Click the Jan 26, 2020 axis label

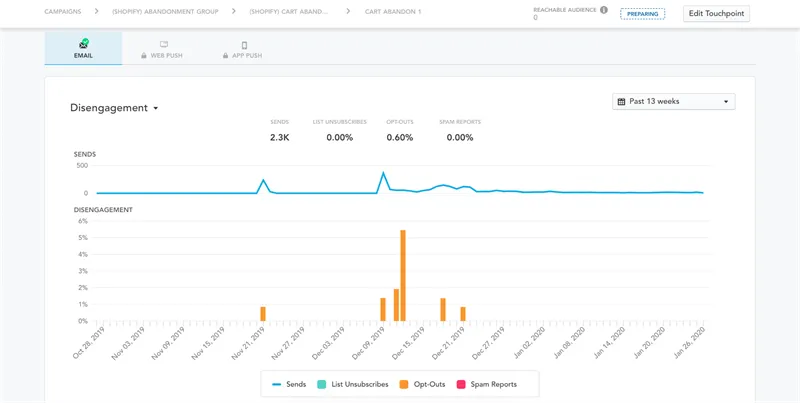tap(687, 344)
